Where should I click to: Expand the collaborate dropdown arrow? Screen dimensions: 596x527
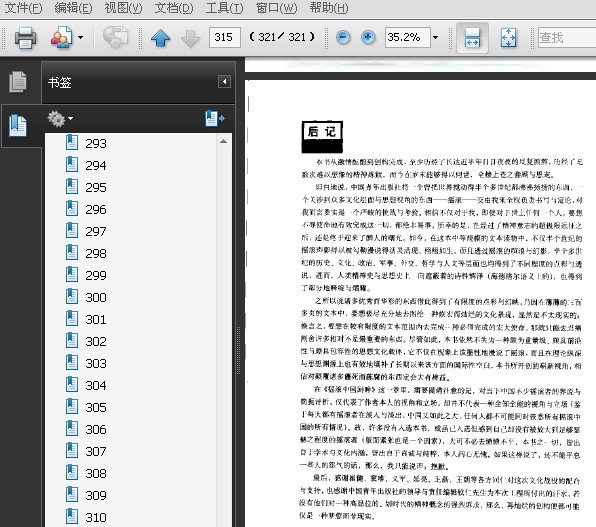(80, 37)
